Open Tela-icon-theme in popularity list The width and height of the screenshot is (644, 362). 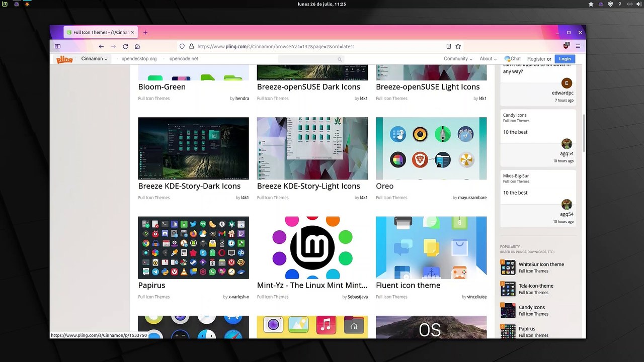(536, 286)
